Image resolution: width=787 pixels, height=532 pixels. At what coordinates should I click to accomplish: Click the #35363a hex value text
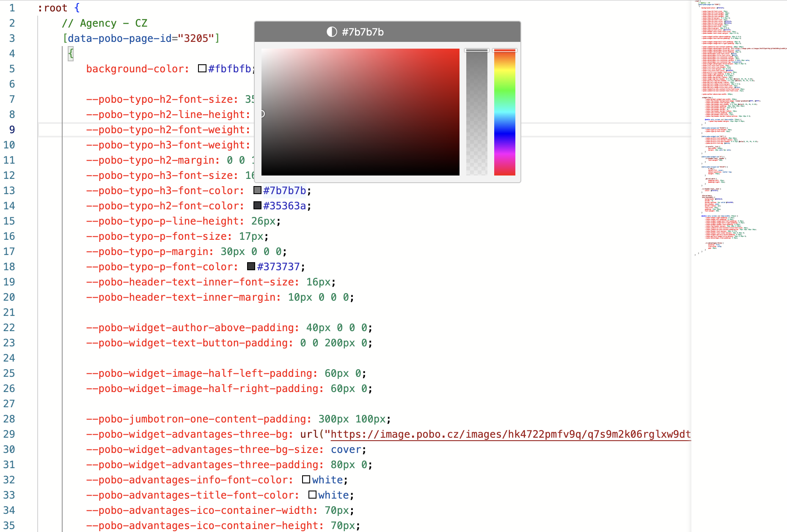tap(284, 206)
